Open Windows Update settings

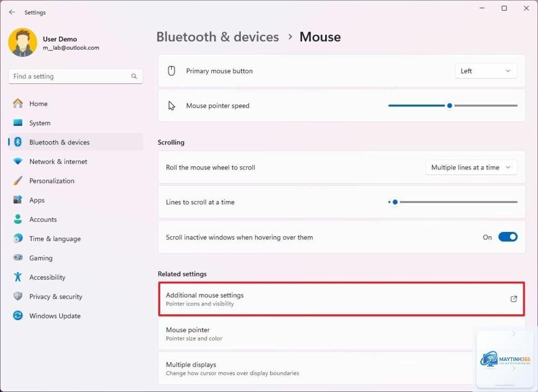(x=76, y=315)
